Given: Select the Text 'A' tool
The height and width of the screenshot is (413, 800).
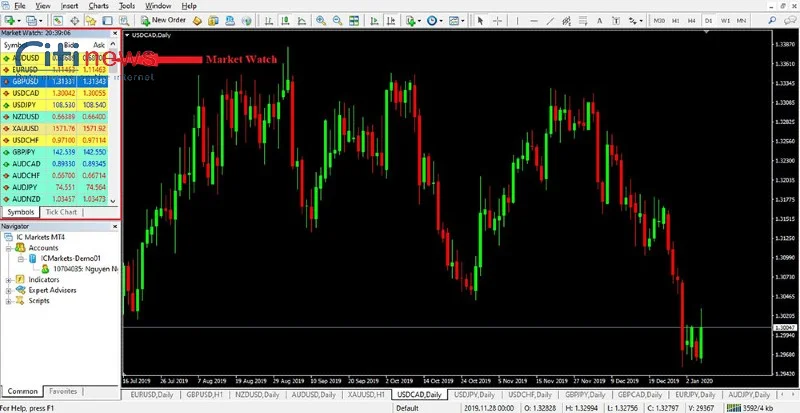Looking at the screenshot, I should [599, 20].
